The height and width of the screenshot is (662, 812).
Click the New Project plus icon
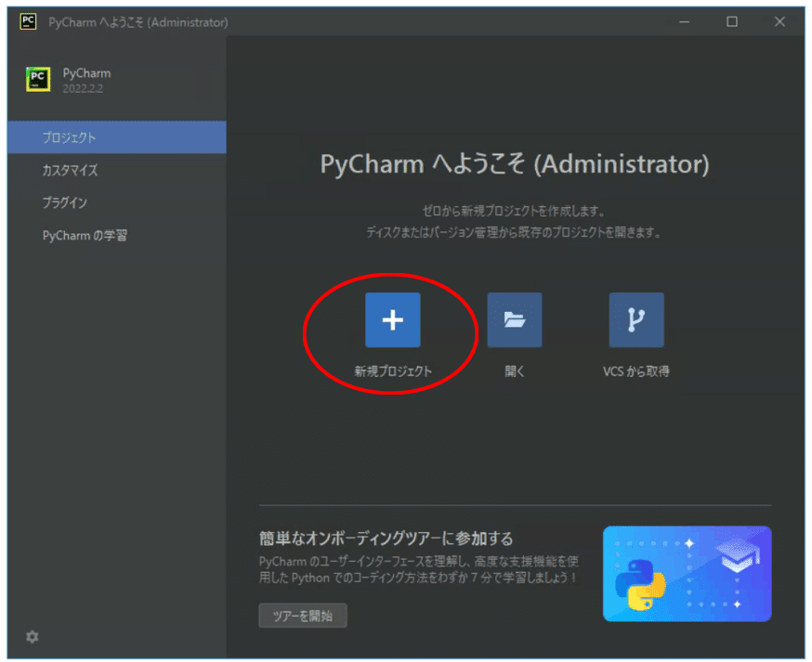393,320
